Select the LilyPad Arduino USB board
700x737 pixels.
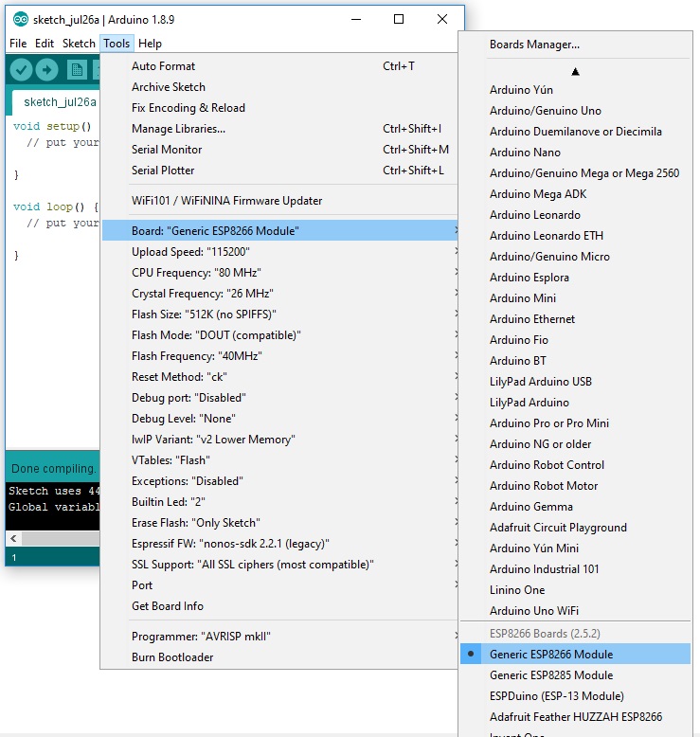coord(575,381)
